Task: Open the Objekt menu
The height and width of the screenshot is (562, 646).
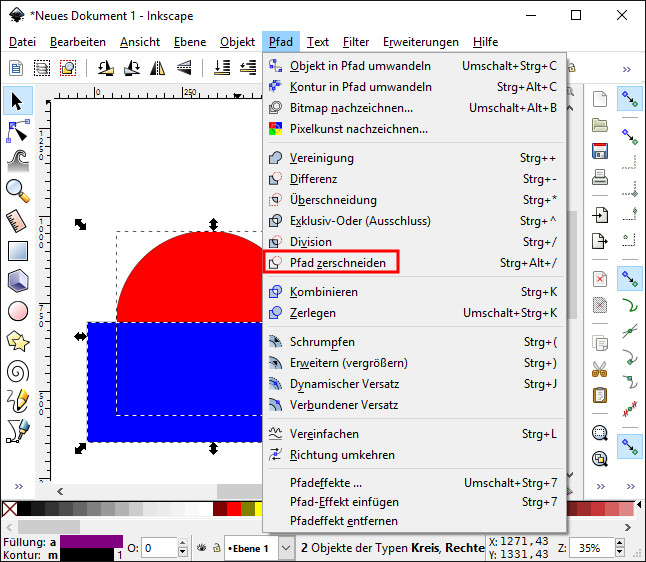Action: [237, 42]
